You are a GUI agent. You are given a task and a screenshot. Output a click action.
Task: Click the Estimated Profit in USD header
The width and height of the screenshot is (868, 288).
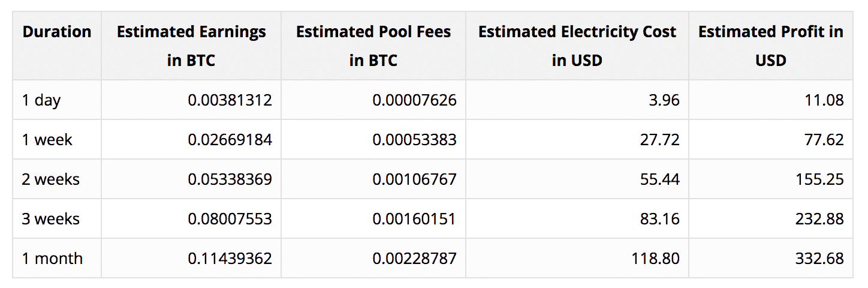771,46
